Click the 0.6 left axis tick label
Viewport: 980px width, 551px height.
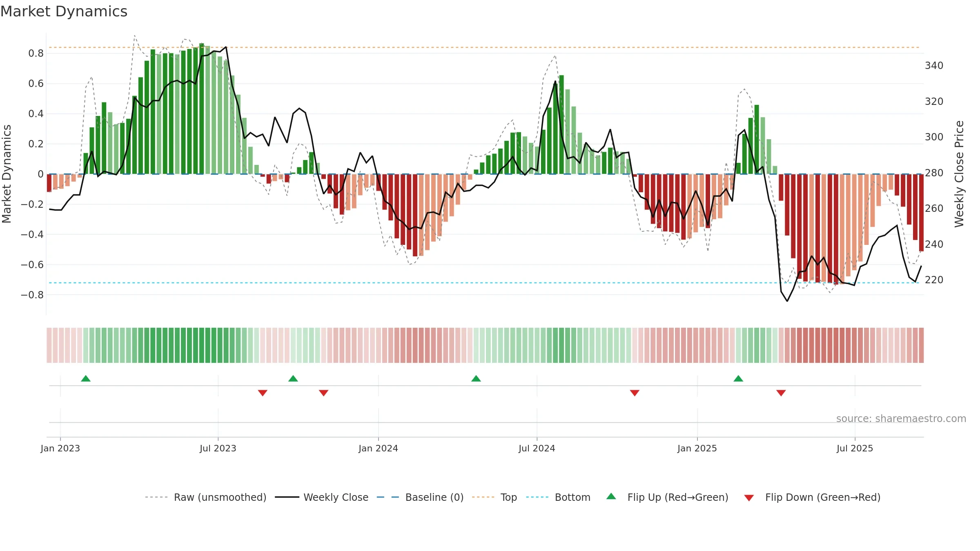[x=36, y=83]
